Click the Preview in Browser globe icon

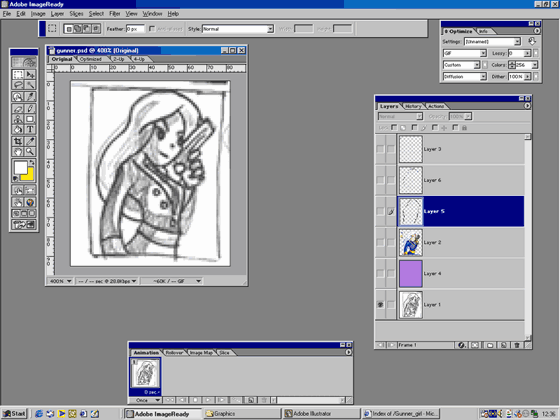tap(30, 202)
